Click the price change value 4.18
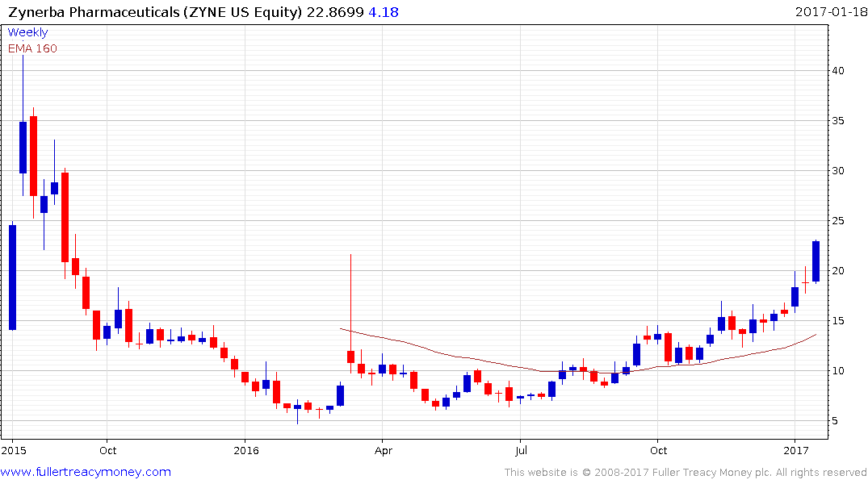Viewport: 868px width, 484px height. [x=383, y=12]
